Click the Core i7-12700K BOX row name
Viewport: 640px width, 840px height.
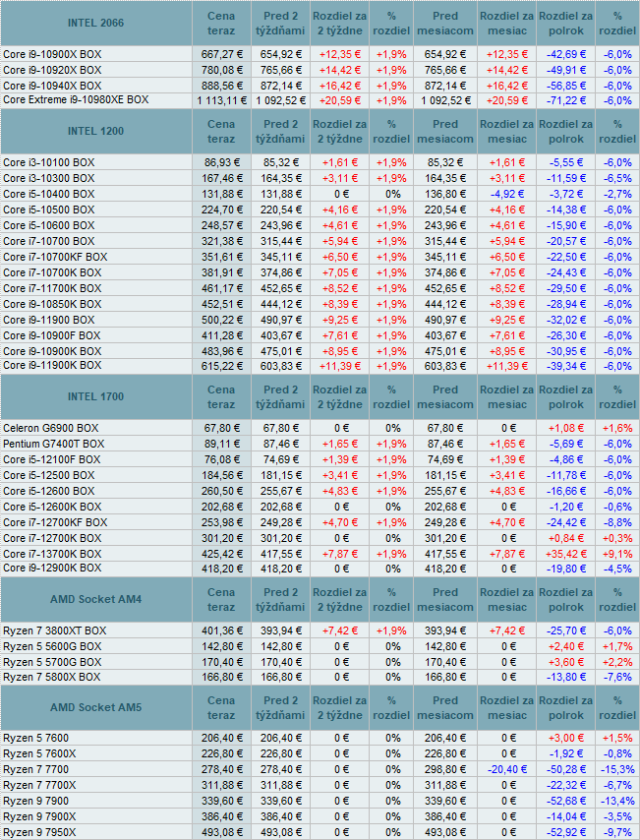(52, 538)
